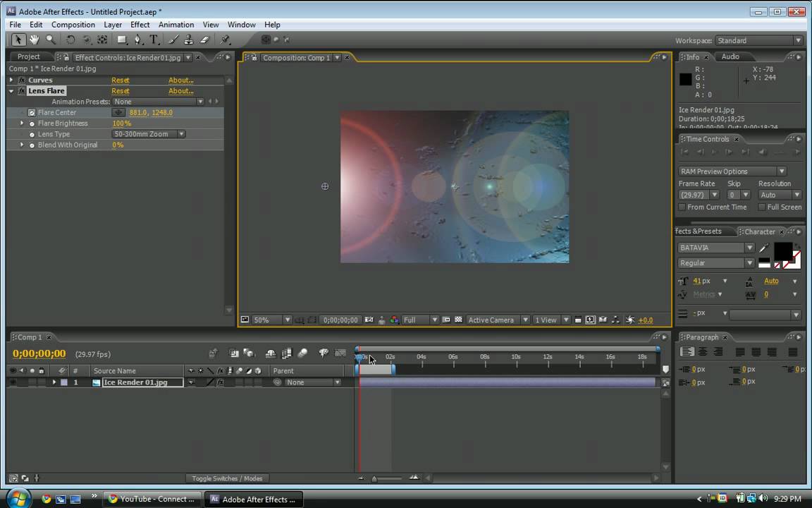Toggle the transparency grid checkerboard icon

[458, 320]
